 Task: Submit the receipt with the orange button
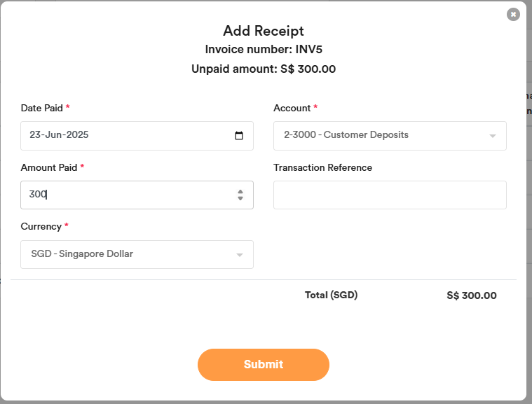click(x=263, y=364)
